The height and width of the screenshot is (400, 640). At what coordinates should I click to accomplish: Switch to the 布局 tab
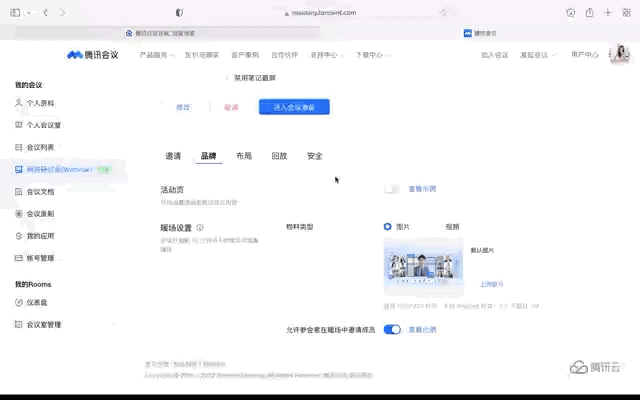[x=244, y=156]
